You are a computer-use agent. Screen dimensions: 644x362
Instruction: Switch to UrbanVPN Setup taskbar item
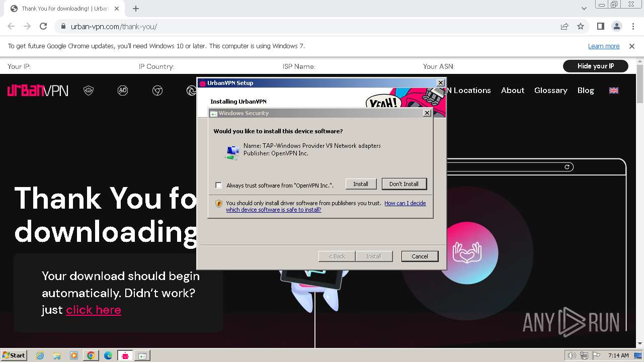[x=125, y=355]
